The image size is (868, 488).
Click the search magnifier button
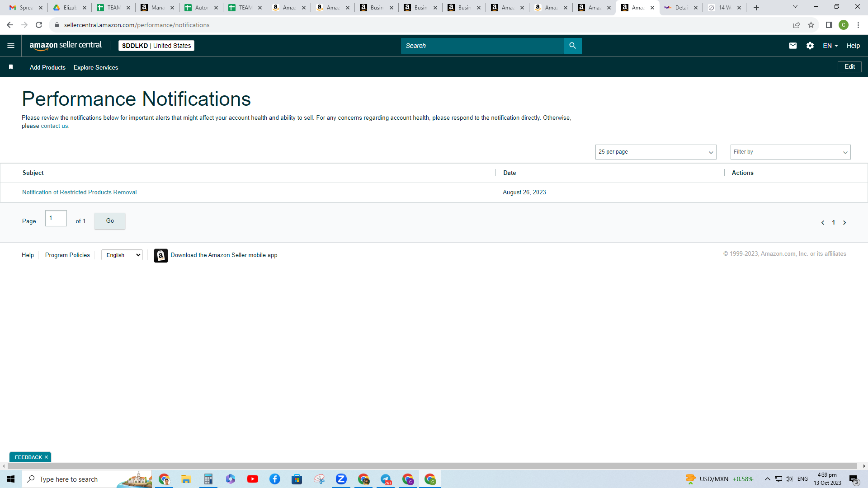[572, 46]
